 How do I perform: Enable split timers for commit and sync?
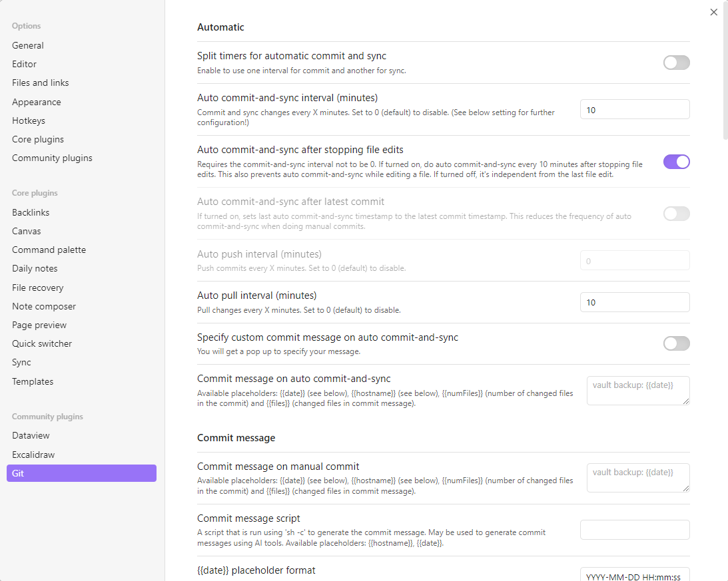(676, 63)
